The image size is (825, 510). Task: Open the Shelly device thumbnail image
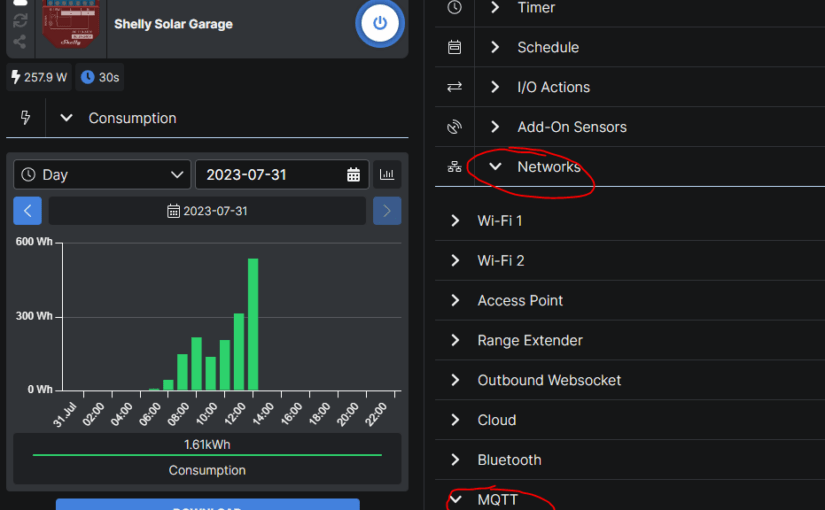71,24
